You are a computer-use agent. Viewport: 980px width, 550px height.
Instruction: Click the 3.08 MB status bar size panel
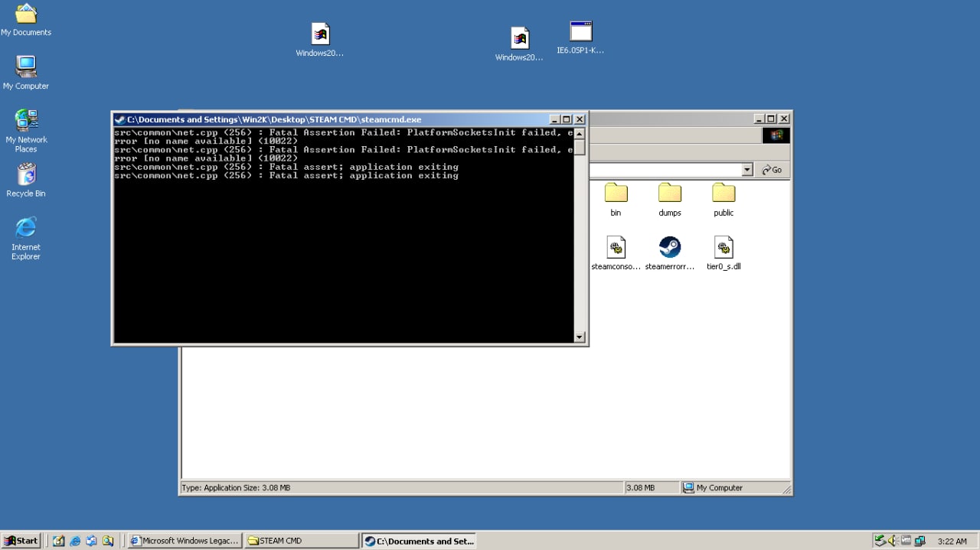pyautogui.click(x=651, y=487)
